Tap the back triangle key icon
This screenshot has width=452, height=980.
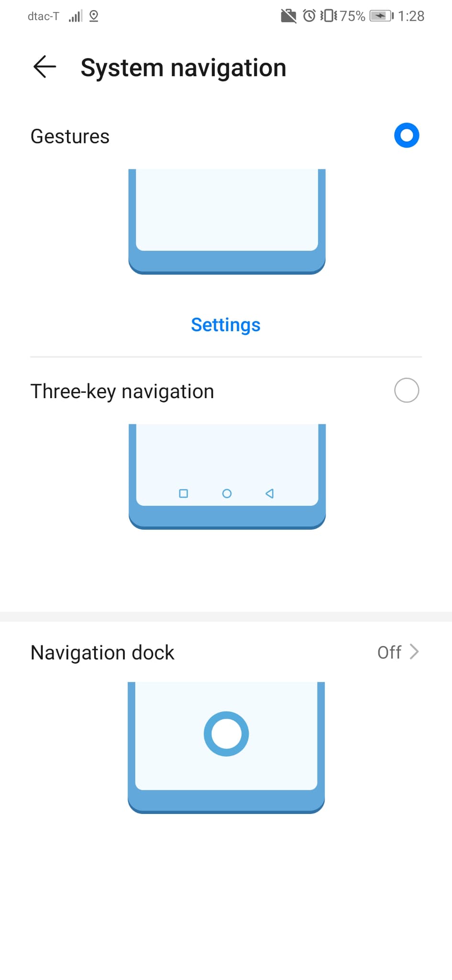[270, 493]
